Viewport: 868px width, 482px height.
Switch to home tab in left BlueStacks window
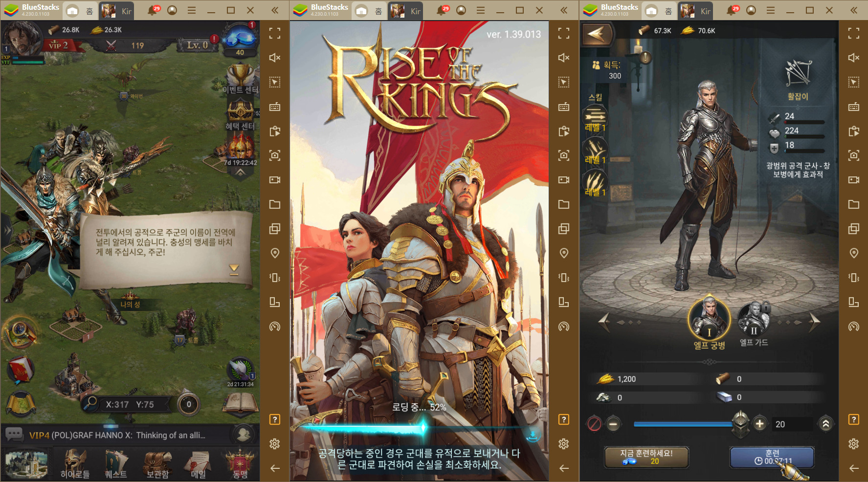[80, 11]
